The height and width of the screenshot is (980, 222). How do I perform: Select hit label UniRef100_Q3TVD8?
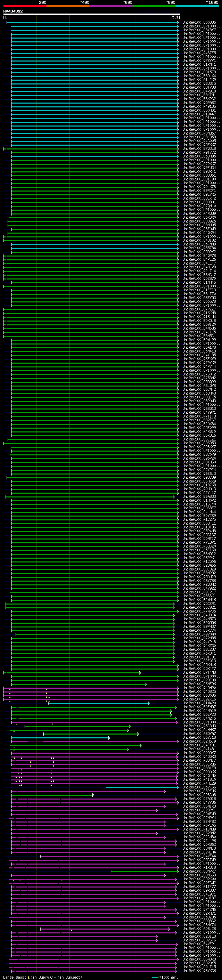pyautogui.click(x=199, y=88)
